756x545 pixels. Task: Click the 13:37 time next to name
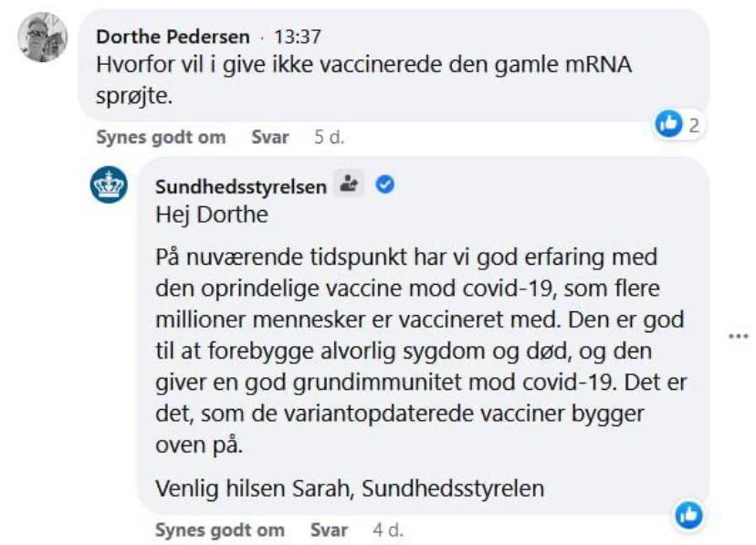(x=298, y=37)
